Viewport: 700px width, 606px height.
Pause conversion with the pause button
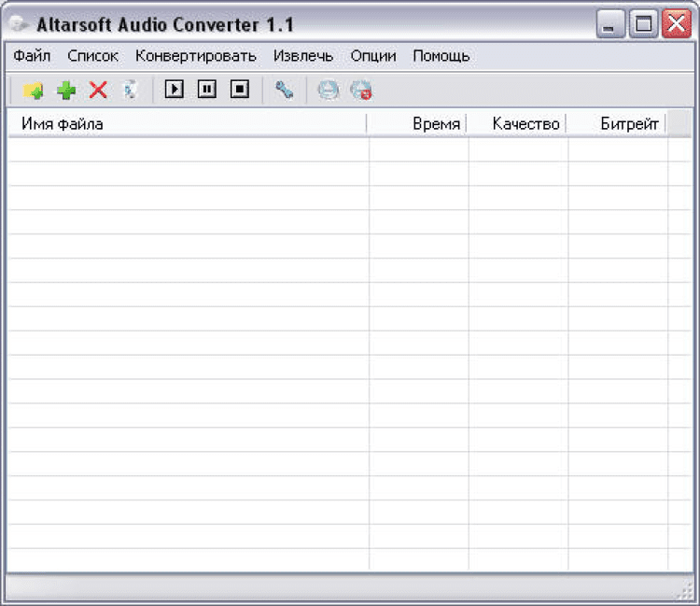pos(206,90)
